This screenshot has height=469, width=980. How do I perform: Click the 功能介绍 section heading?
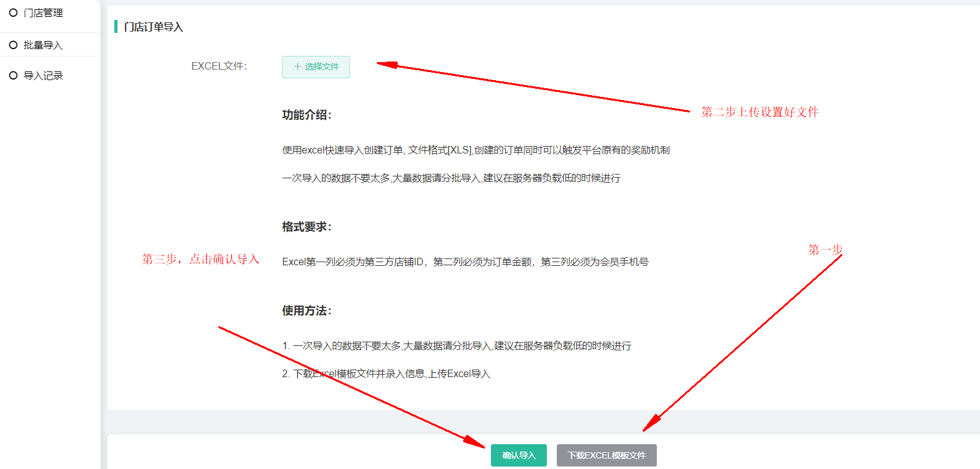coord(306,115)
